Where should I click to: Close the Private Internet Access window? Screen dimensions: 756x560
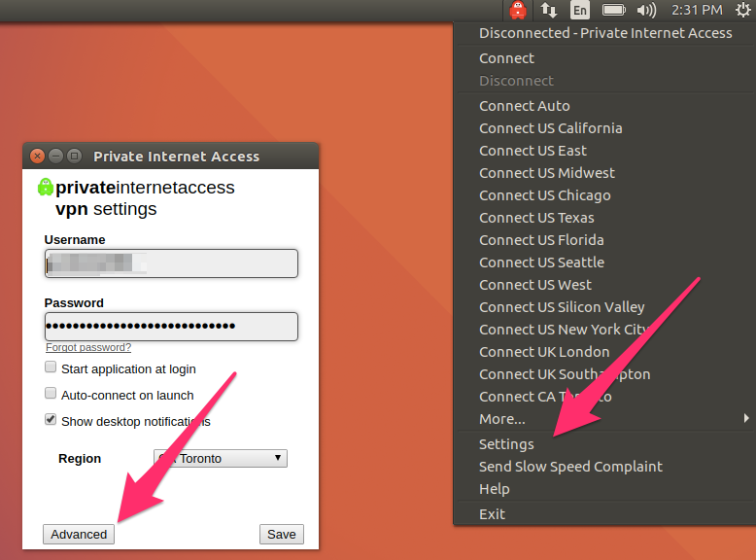[37, 156]
